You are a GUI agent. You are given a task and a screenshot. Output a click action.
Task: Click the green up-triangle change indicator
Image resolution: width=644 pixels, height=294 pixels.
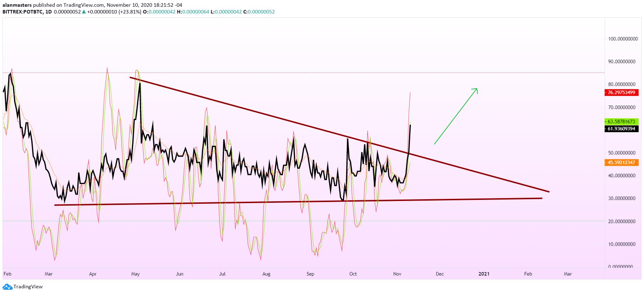pos(84,12)
